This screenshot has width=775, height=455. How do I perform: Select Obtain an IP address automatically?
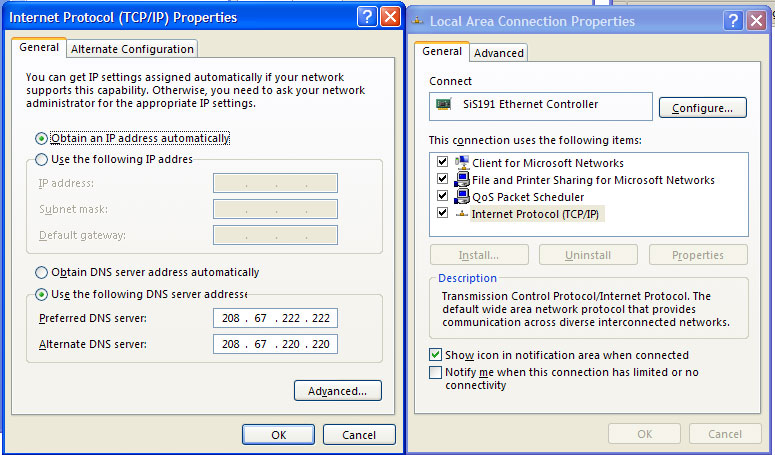[42, 138]
